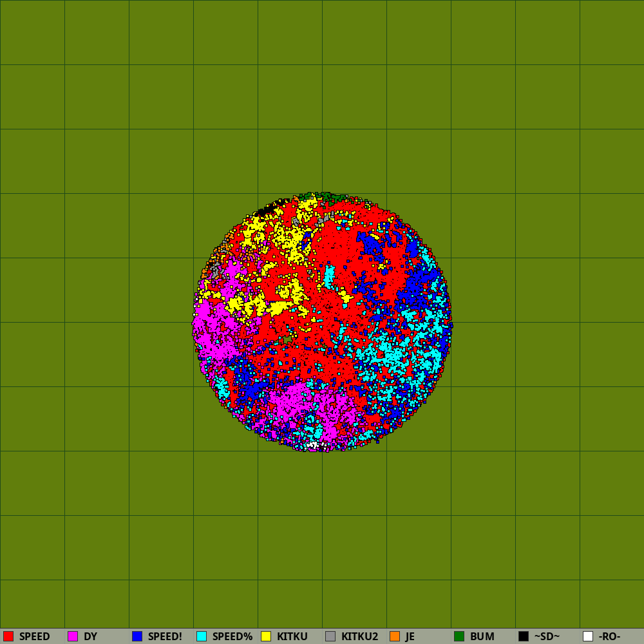Click the blue SPEED! color swatch
Image resolution: width=644 pixels, height=644 pixels.
click(137, 636)
